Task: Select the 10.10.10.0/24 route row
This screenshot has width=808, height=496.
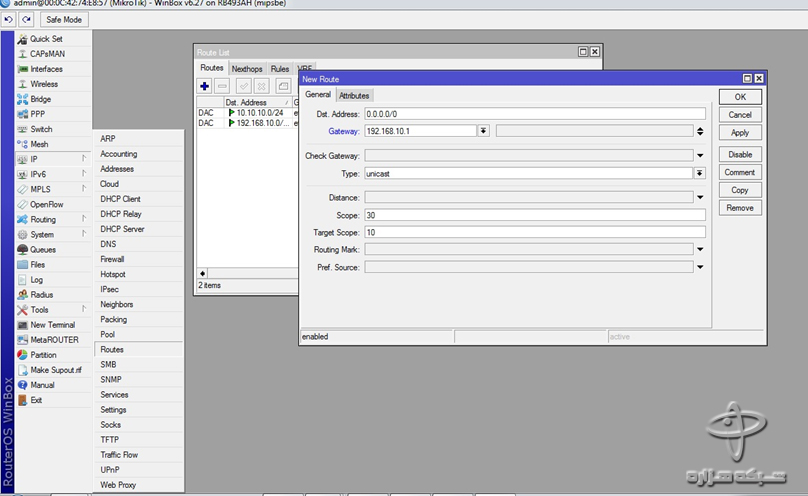Action: [x=248, y=112]
